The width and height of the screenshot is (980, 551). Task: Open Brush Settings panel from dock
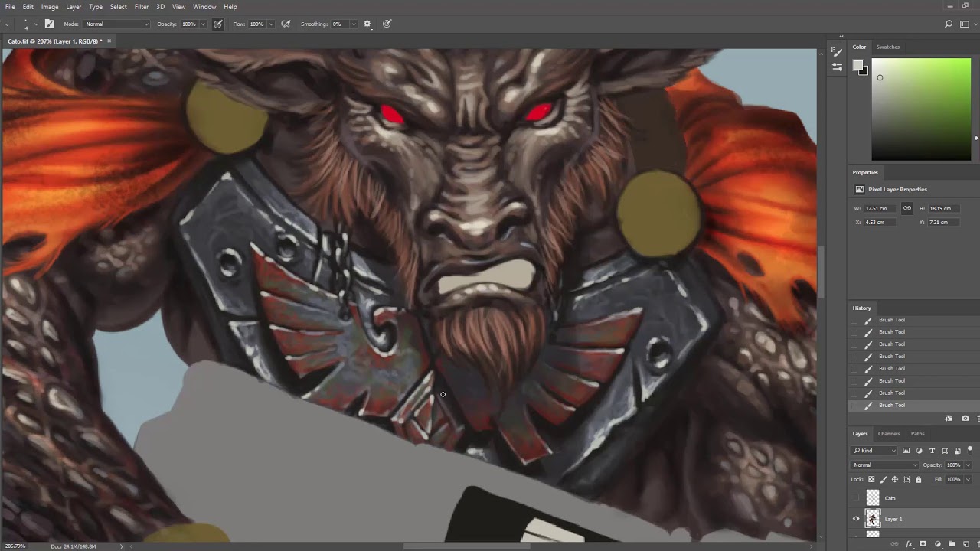[837, 52]
